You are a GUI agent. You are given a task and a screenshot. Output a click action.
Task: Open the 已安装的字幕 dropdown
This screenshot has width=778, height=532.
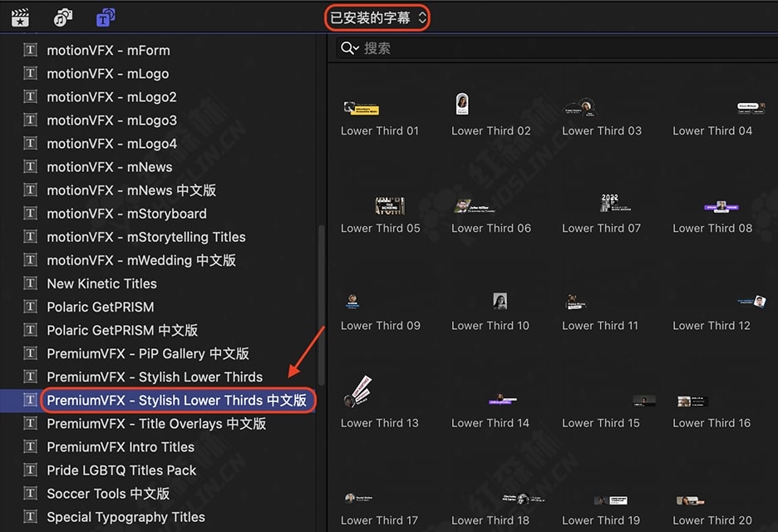[x=377, y=17]
